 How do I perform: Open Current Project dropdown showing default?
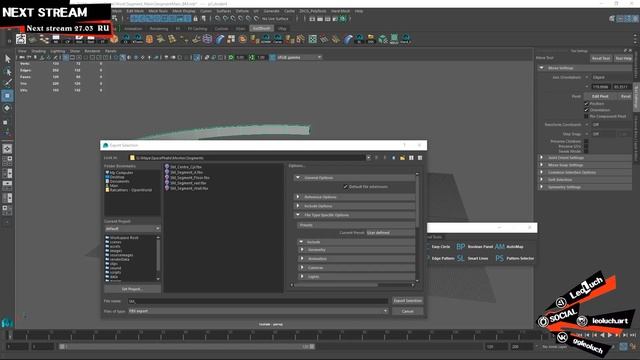(x=132, y=229)
